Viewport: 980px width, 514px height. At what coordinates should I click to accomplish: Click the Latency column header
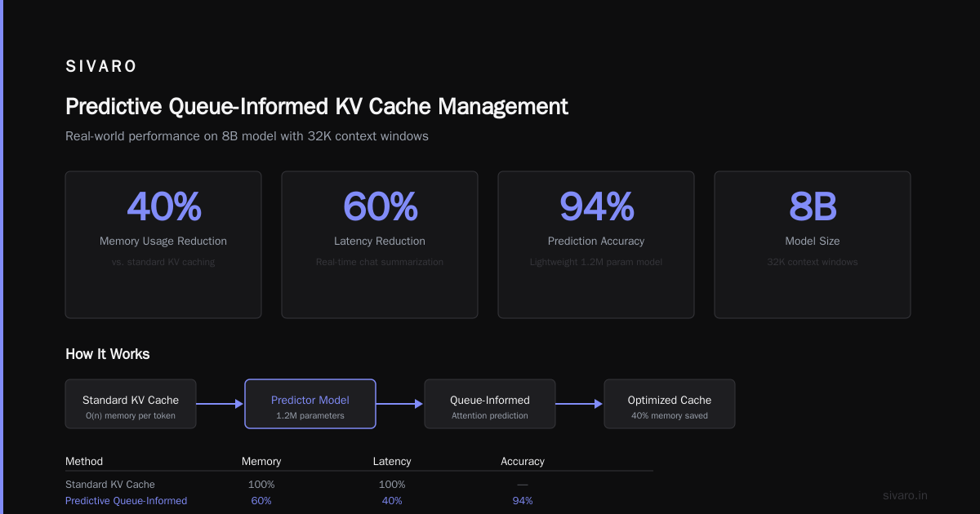[x=392, y=461]
